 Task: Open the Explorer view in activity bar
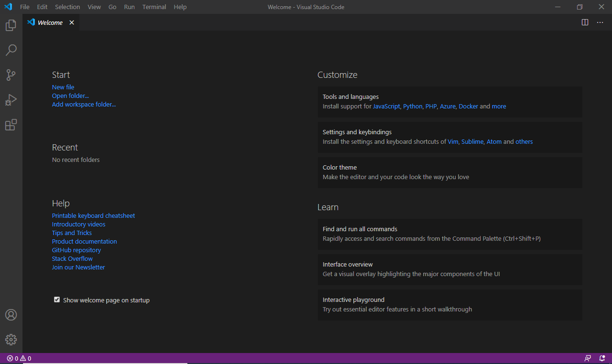[x=11, y=25]
